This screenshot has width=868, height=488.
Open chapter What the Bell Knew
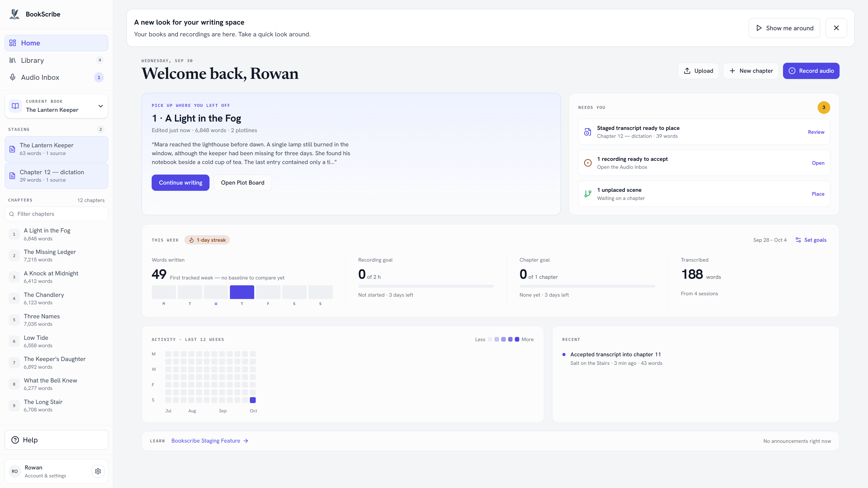coord(56,384)
